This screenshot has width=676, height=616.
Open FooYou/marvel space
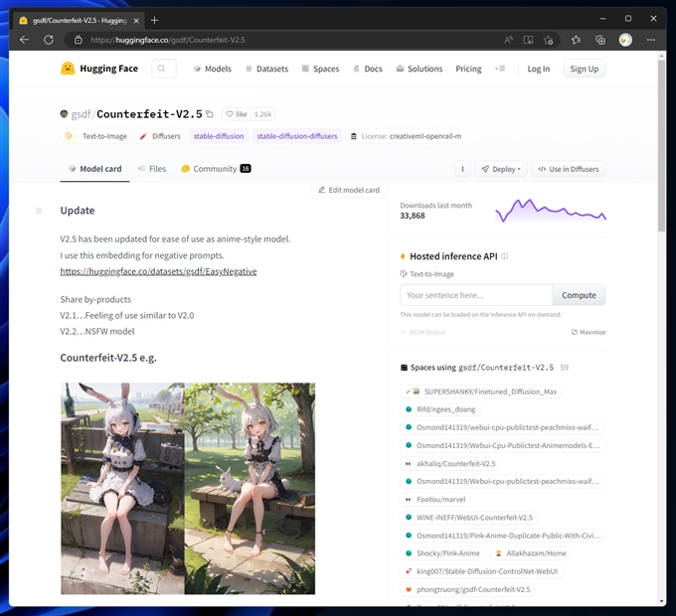click(x=435, y=500)
